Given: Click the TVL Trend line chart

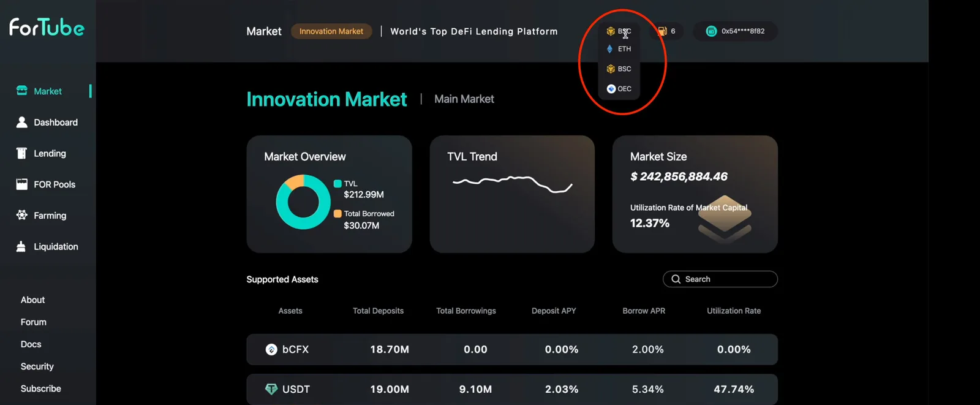Looking at the screenshot, I should click(513, 183).
